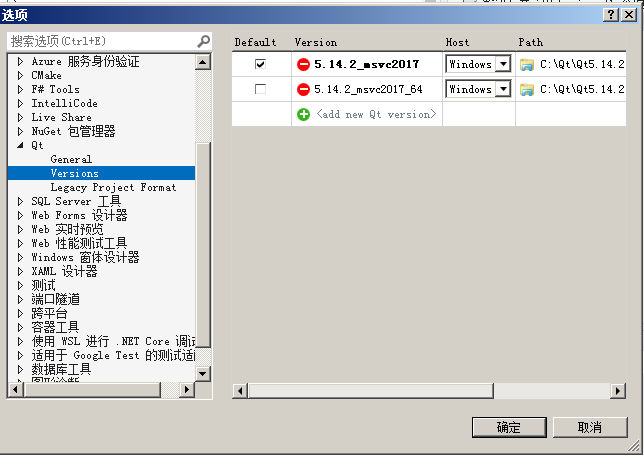The height and width of the screenshot is (455, 644).
Task: Click in the 搜索选项 search field
Action: (100, 41)
